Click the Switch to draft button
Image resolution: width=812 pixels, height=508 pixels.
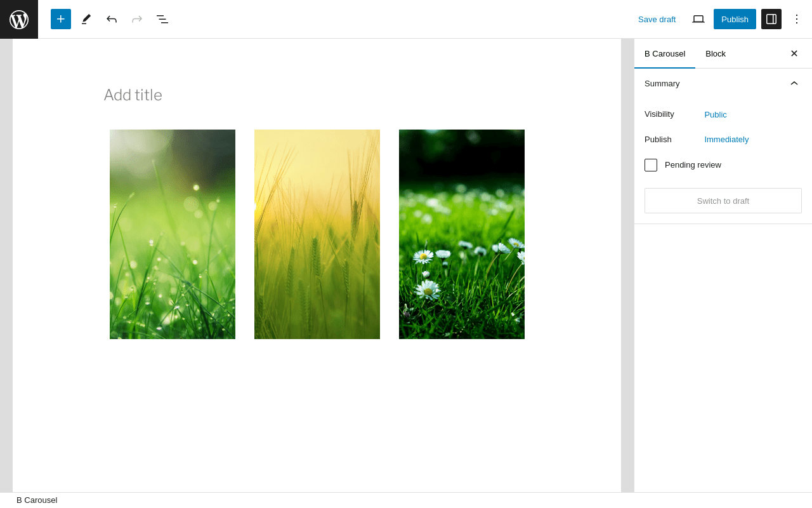[x=723, y=201]
